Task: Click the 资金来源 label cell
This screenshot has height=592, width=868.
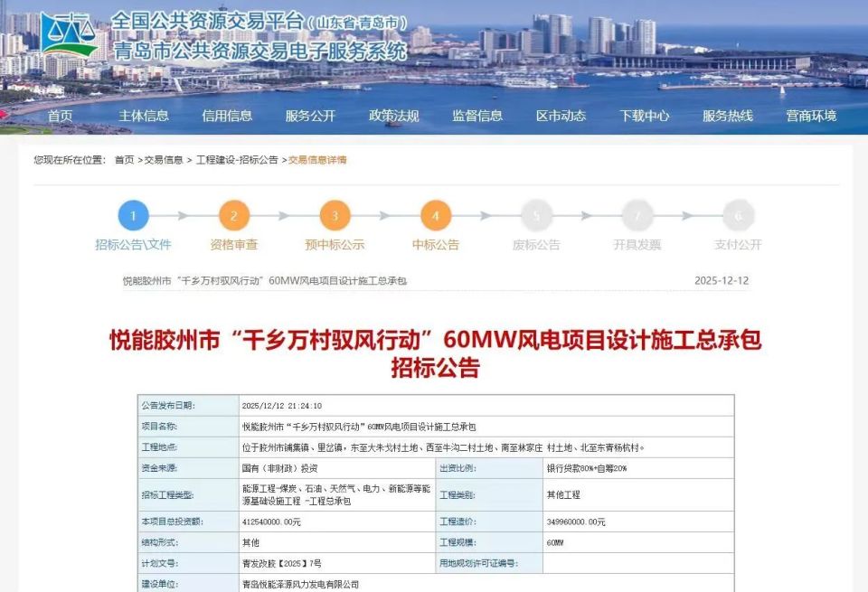Action: coord(188,468)
